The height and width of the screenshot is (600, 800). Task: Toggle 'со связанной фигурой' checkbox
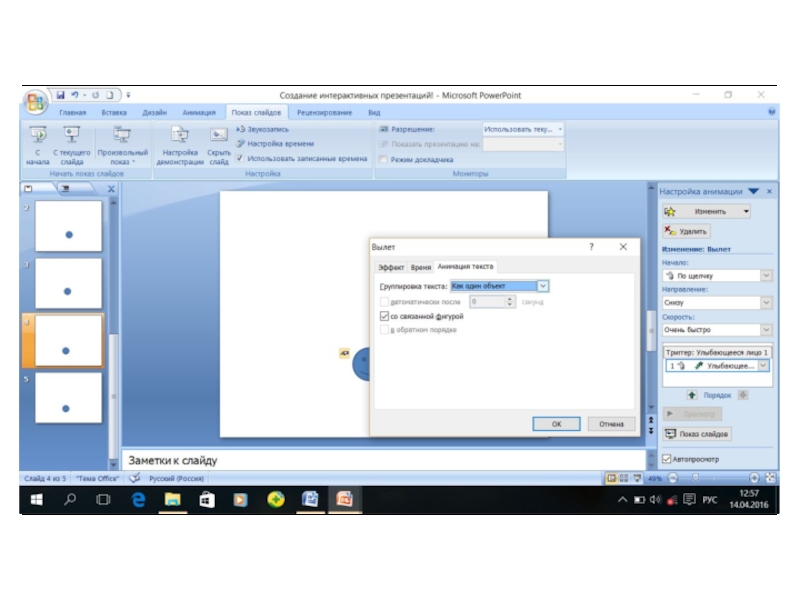[x=385, y=316]
